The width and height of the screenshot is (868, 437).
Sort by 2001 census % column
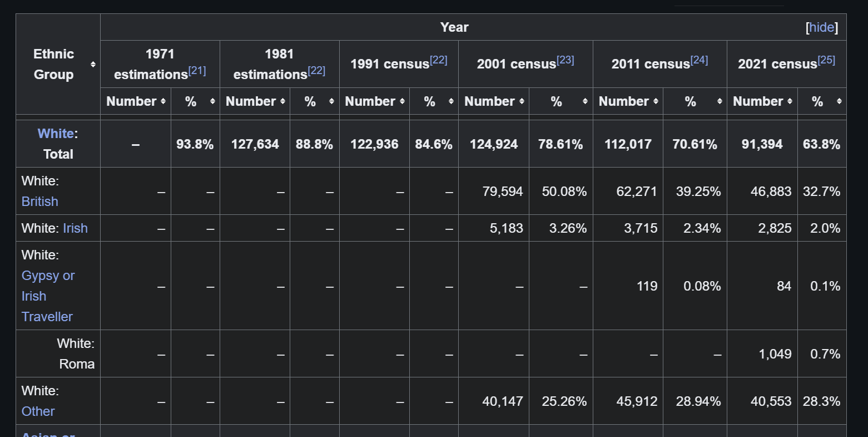point(585,101)
